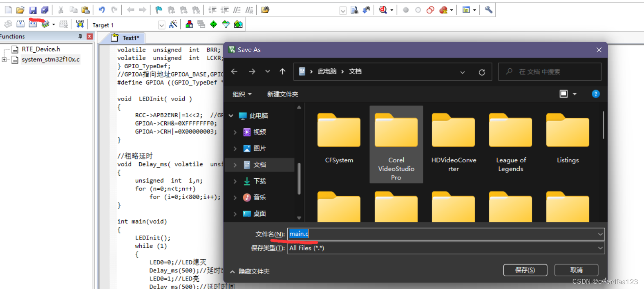
Task: Open the window layout dropdown arrow
Action: click(x=474, y=10)
